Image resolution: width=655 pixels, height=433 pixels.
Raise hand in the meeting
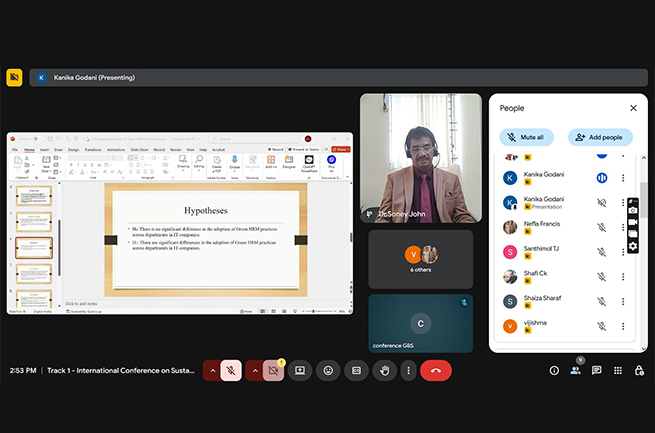(384, 370)
